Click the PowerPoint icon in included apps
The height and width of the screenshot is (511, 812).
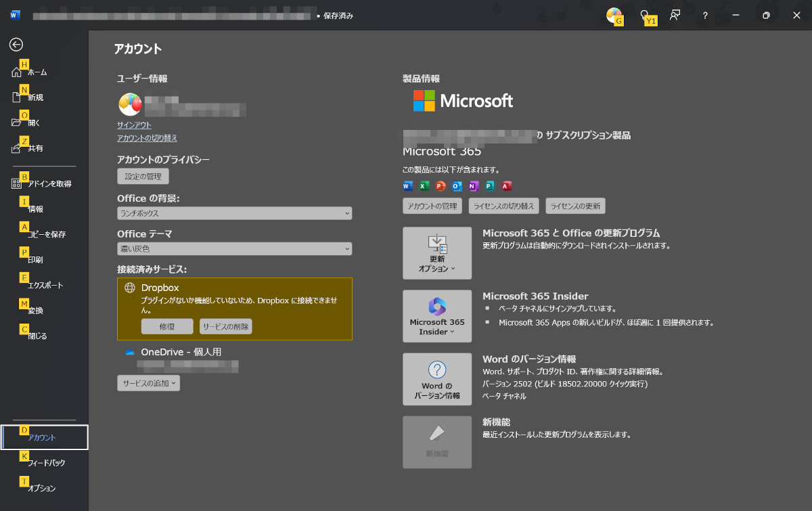[x=440, y=185]
